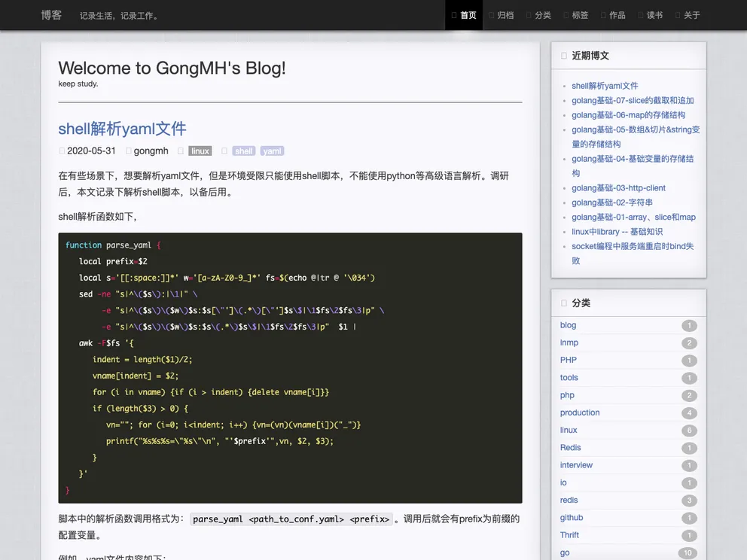Open author gongmh link
Image resolution: width=747 pixels, height=560 pixels.
click(x=151, y=151)
